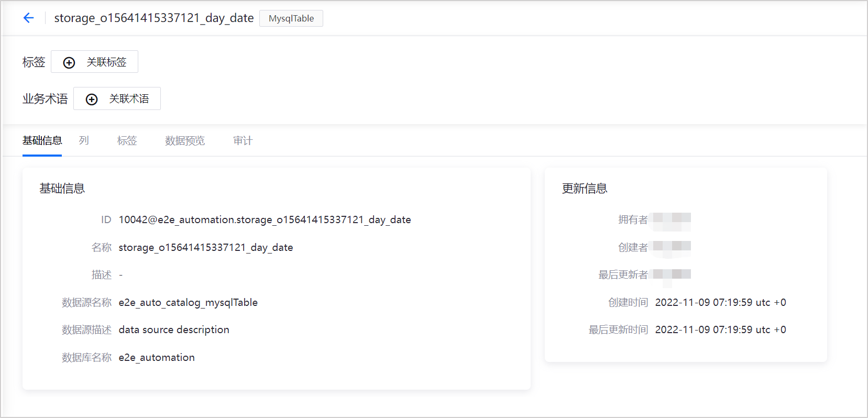868x418 pixels.
Task: Click the 创建时间 field label
Action: pyautogui.click(x=628, y=302)
